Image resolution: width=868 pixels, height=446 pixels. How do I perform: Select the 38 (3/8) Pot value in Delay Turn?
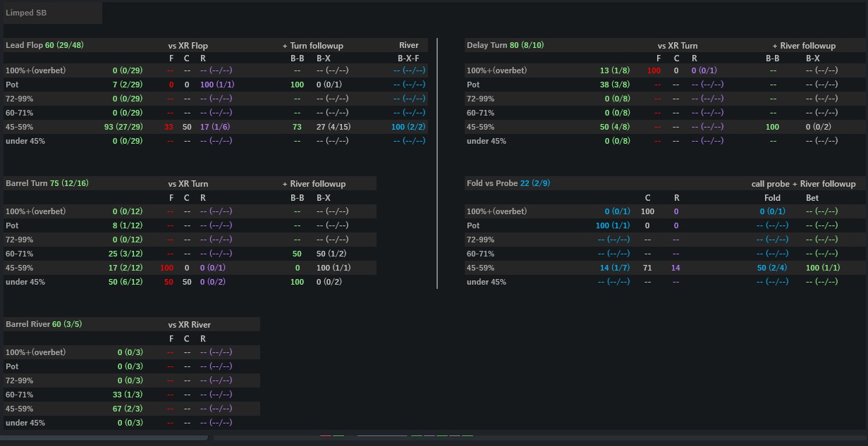tap(615, 85)
